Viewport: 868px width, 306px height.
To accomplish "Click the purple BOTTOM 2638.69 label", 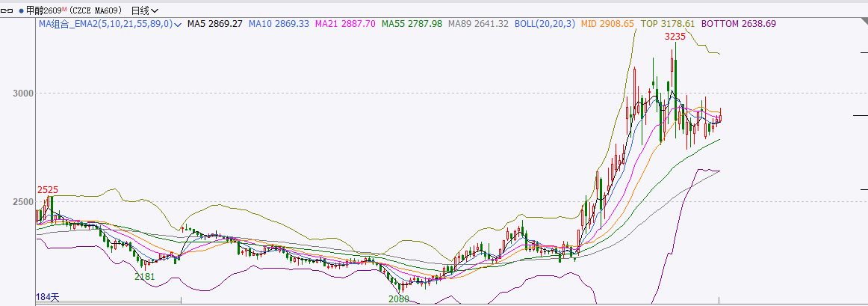I will coord(738,24).
